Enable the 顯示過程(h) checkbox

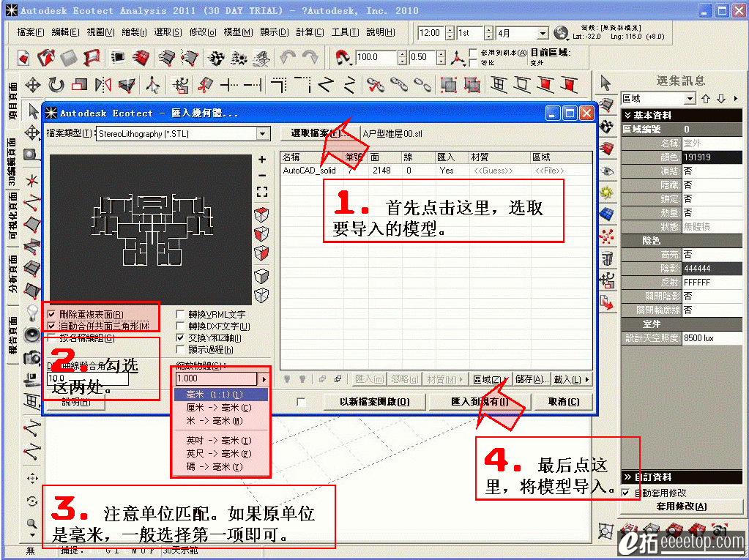click(180, 349)
